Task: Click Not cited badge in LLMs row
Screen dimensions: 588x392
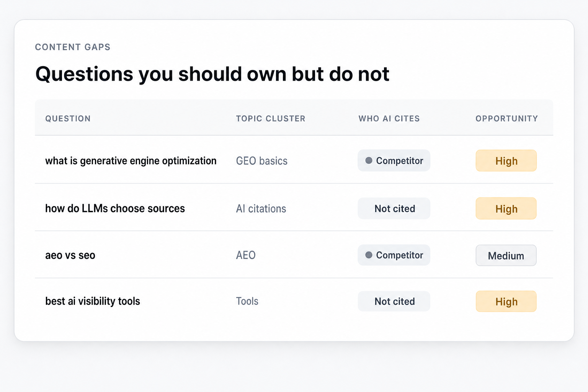Action: pyautogui.click(x=394, y=209)
